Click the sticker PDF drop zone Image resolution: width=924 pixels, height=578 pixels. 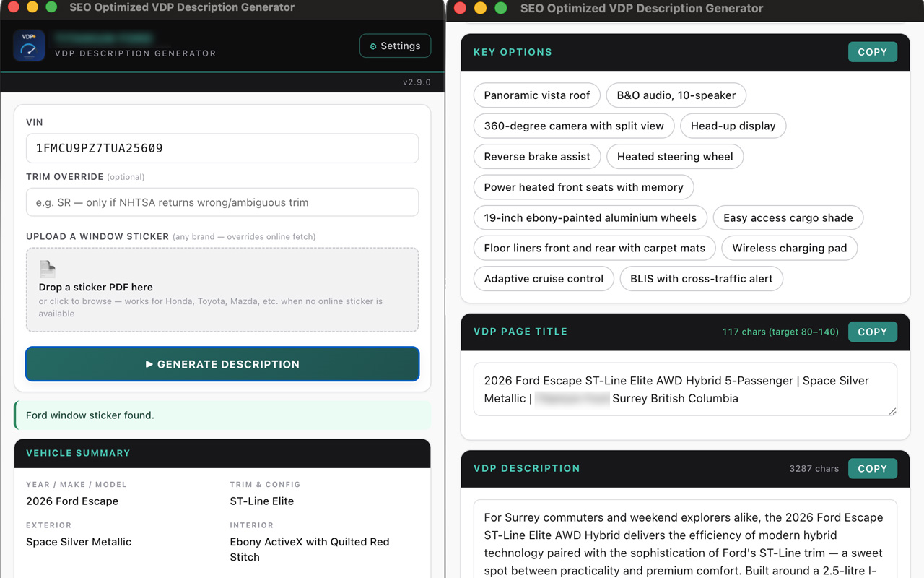(222, 290)
